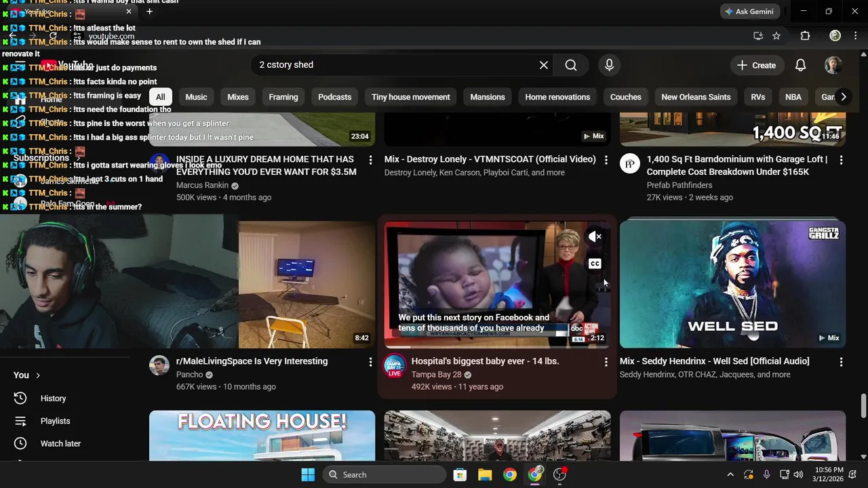Image resolution: width=868 pixels, height=488 pixels.
Task: Open the Hospital's biggest baby video title
Action: (x=485, y=361)
